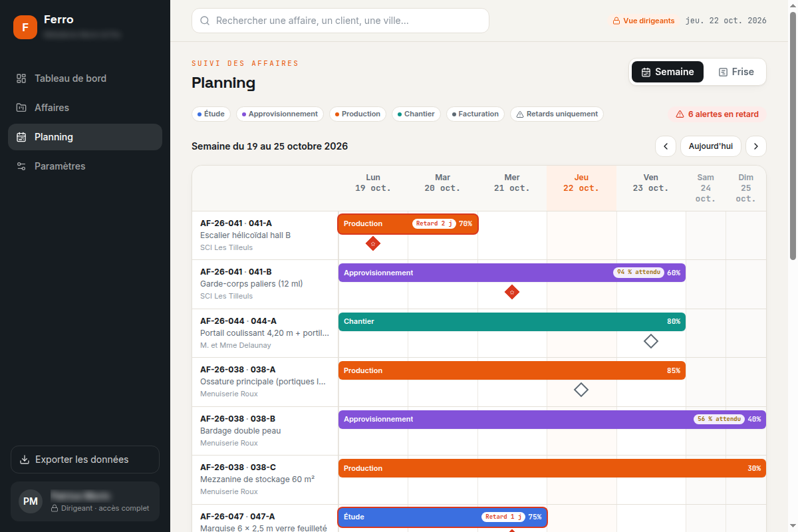Open the AF-26-041 · 041-B row label
This screenshot has width=798, height=532.
[x=265, y=284]
